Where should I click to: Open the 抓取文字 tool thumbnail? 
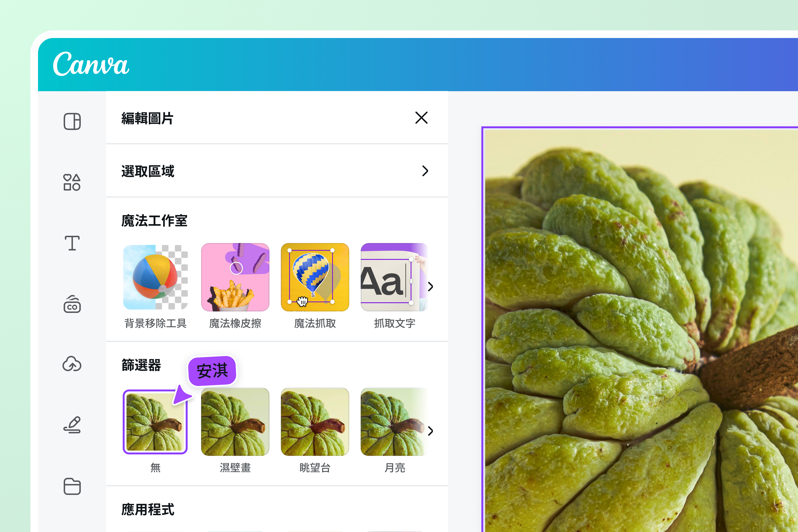coord(394,277)
